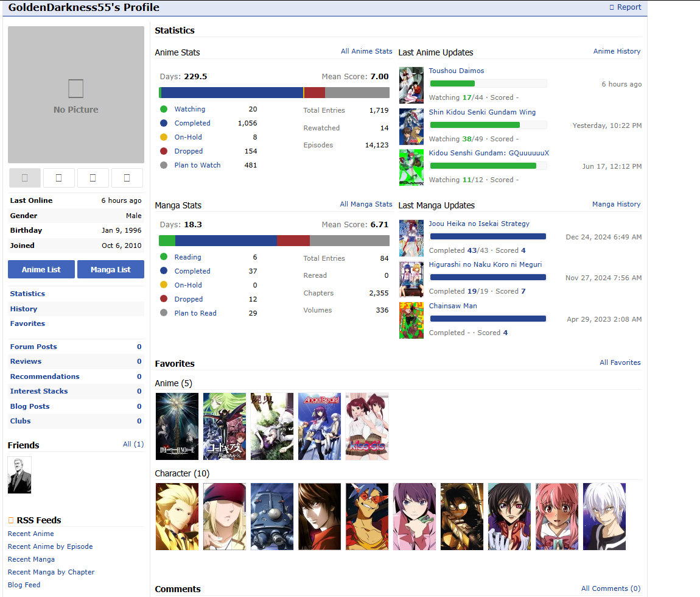
Task: Go to History in the sidebar
Action: pos(24,309)
